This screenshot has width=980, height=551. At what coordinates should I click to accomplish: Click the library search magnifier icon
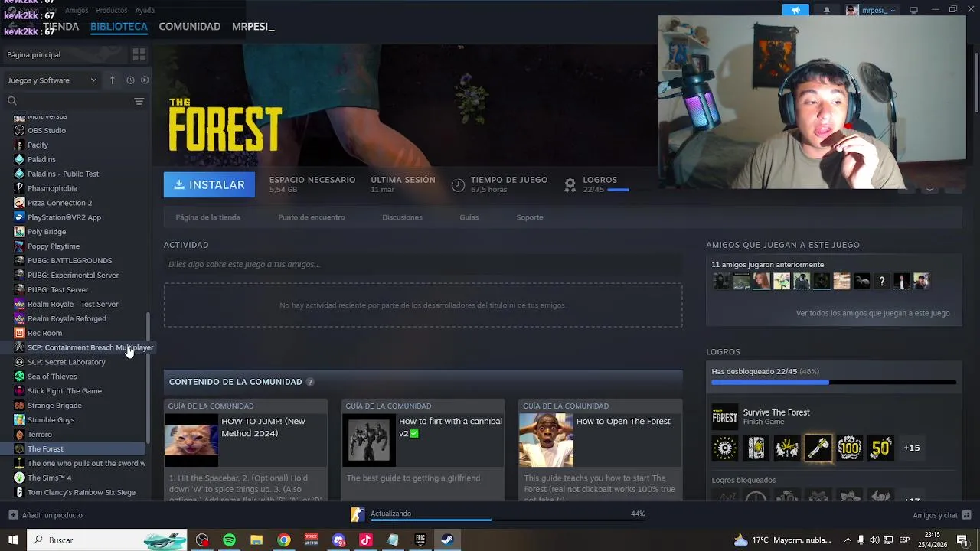pos(11,101)
